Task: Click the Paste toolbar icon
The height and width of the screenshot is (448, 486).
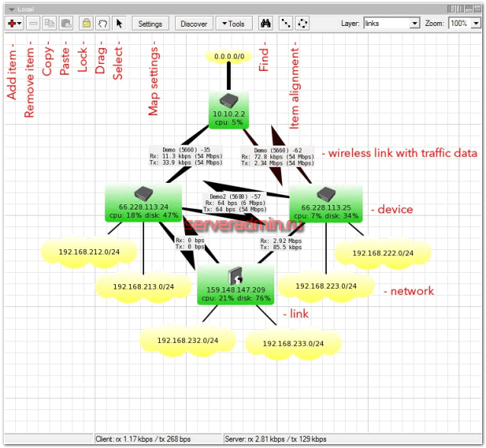Action: click(x=66, y=24)
